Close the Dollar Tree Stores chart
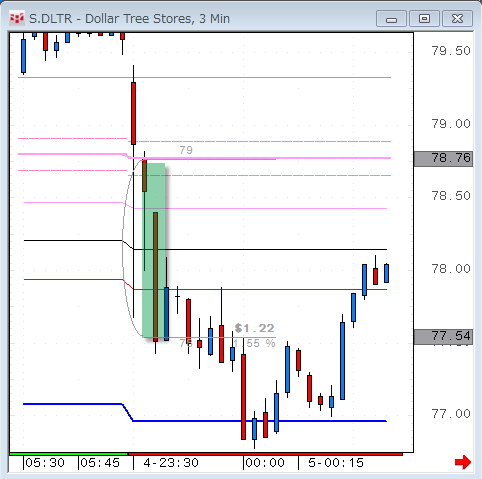The height and width of the screenshot is (479, 482). (457, 18)
